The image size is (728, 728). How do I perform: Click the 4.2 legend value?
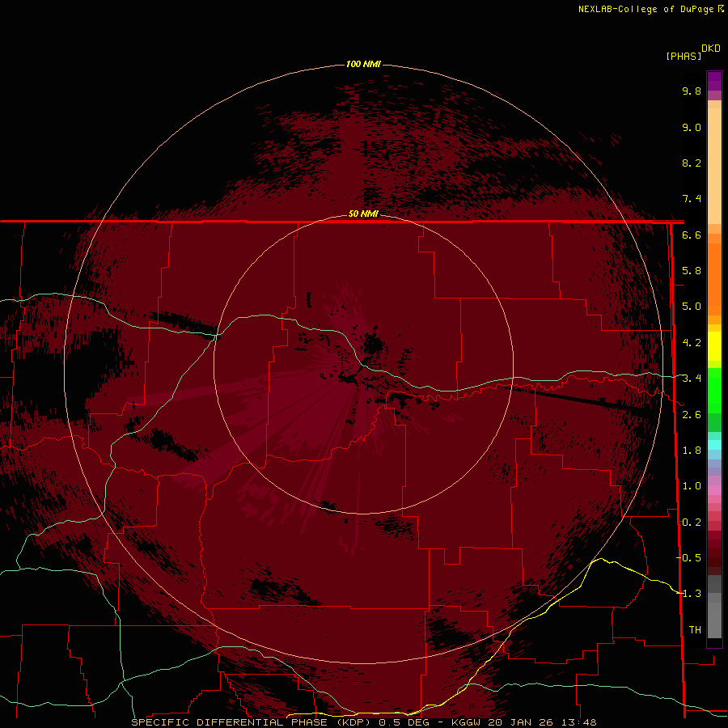(692, 343)
